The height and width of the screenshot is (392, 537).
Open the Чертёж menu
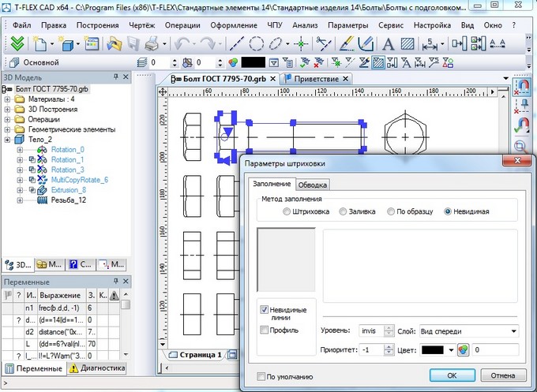coord(142,25)
